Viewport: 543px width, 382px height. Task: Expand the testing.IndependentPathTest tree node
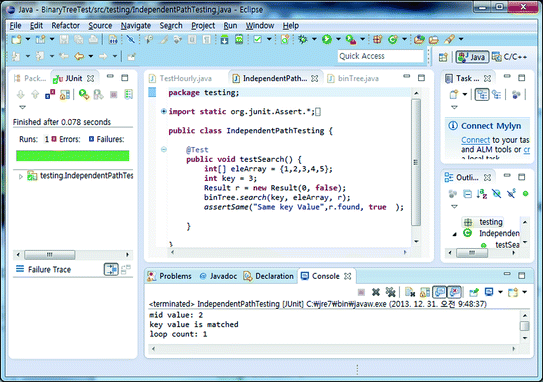21,177
